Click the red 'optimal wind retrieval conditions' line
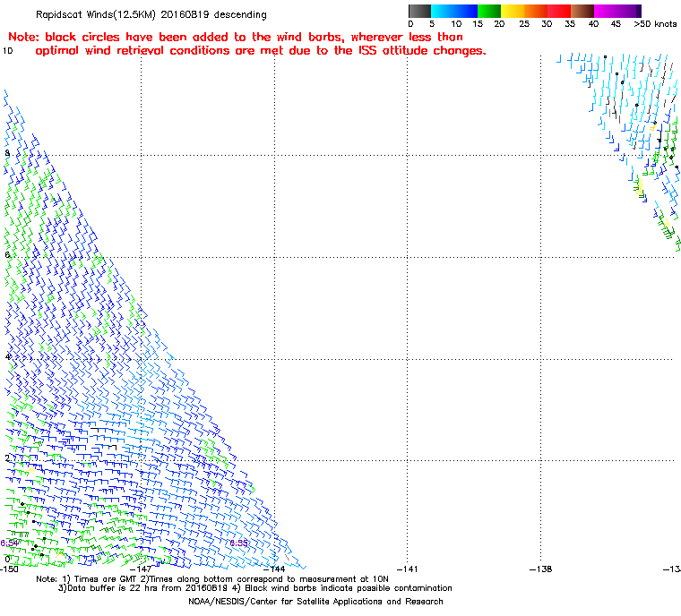This screenshot has height=616, width=681. [x=261, y=51]
